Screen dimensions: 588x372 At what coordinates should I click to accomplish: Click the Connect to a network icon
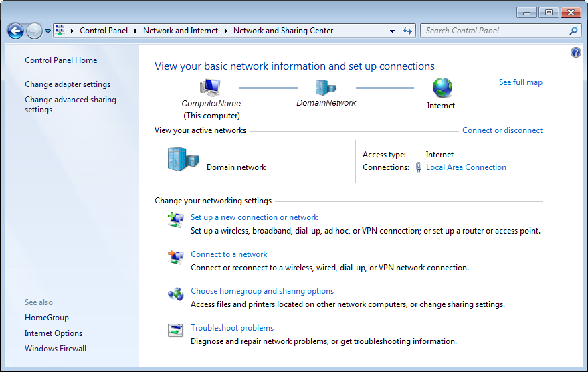pyautogui.click(x=175, y=257)
